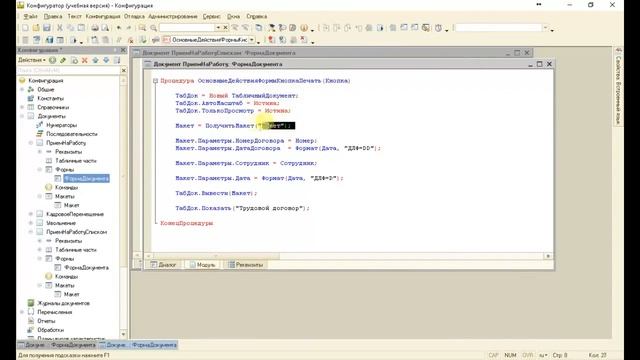Click the Cut scissors icon
The image size is (640, 360).
point(60,28)
